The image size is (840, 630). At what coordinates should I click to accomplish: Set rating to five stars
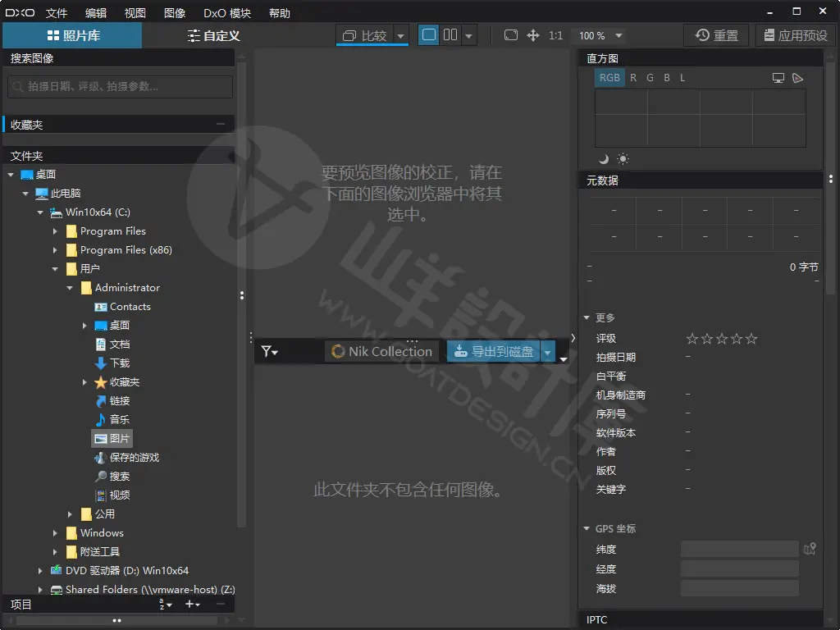point(751,339)
